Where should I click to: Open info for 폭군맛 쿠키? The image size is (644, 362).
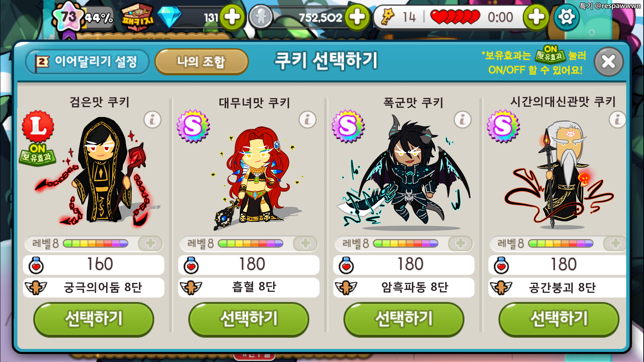(x=463, y=120)
